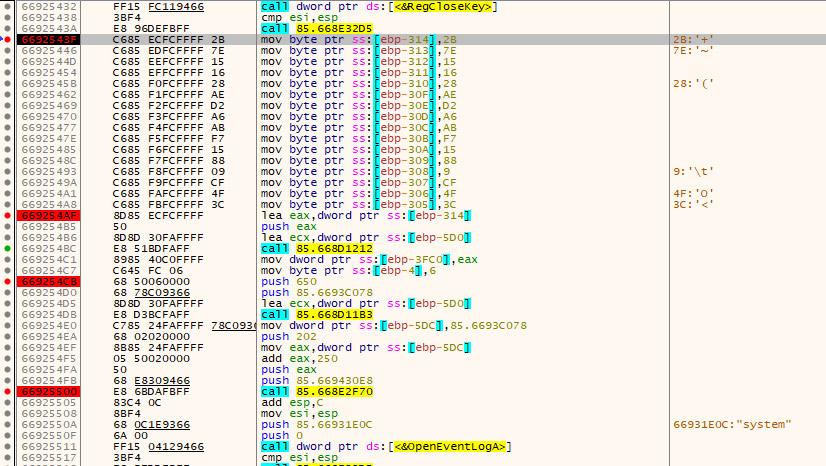Select instruction mov byte ptr ss:[ebp-314],2B
The width and height of the screenshot is (826, 466).
coord(359,39)
